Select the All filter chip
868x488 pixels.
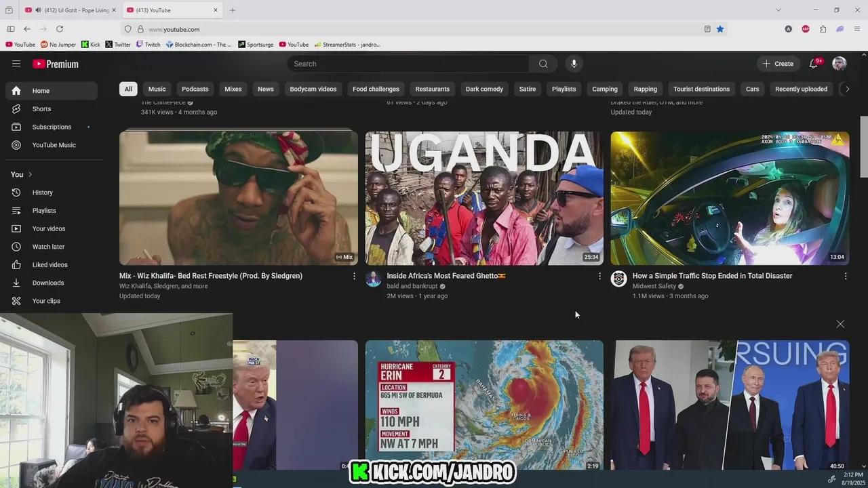pos(128,89)
